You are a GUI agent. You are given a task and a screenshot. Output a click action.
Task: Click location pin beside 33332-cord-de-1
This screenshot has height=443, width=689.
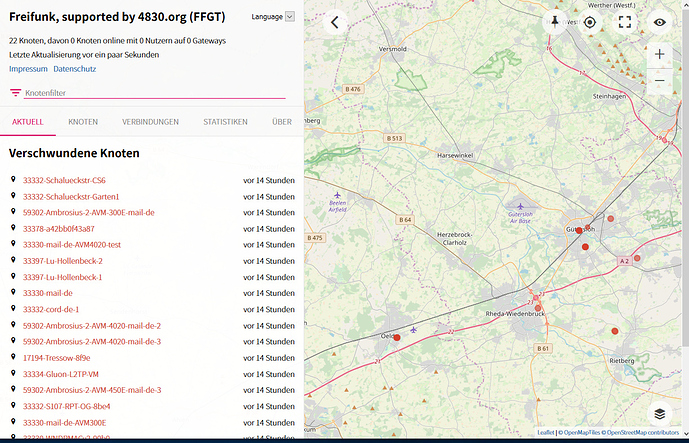click(13, 309)
